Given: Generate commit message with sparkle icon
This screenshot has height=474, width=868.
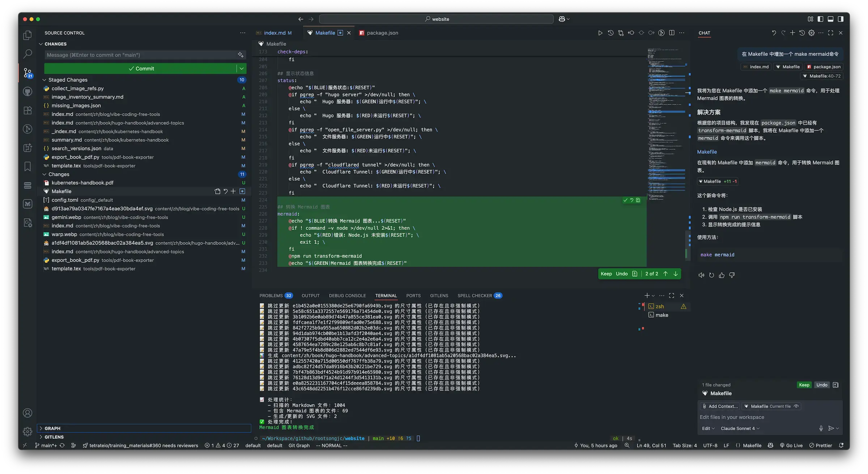Looking at the screenshot, I should [x=241, y=55].
